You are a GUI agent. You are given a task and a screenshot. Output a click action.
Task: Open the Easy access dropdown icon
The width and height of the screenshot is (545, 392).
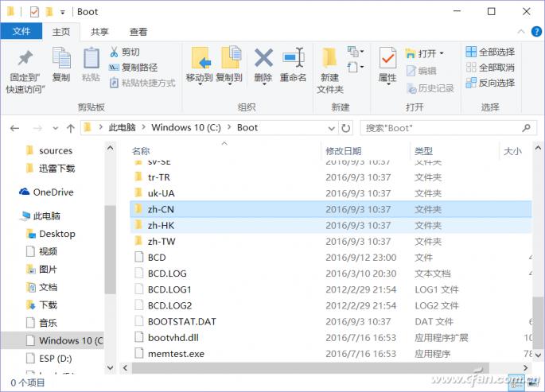[x=355, y=67]
